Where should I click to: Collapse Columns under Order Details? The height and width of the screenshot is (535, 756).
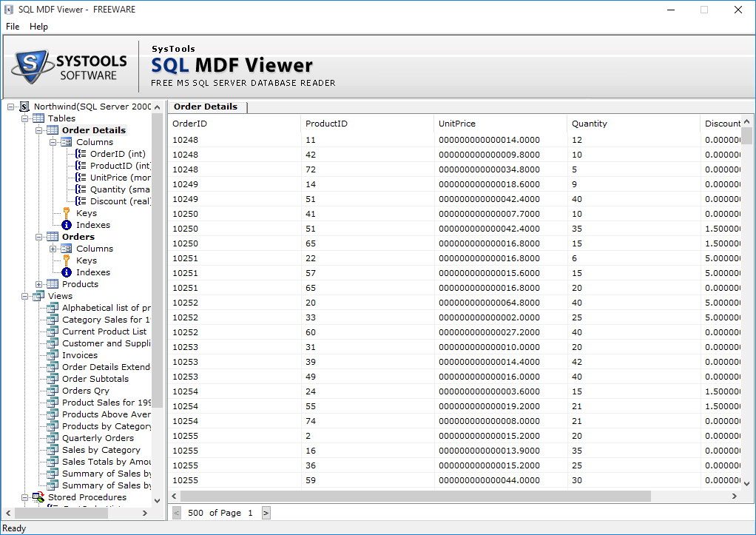tap(53, 142)
